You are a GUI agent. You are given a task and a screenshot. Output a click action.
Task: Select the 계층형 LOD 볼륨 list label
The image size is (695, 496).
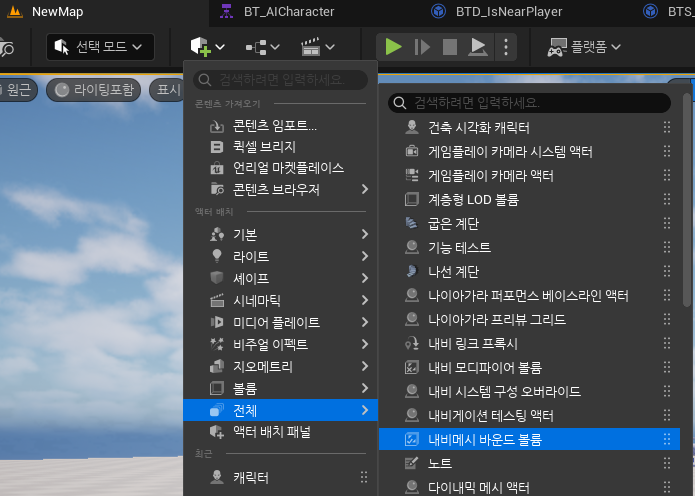pyautogui.click(x=473, y=199)
